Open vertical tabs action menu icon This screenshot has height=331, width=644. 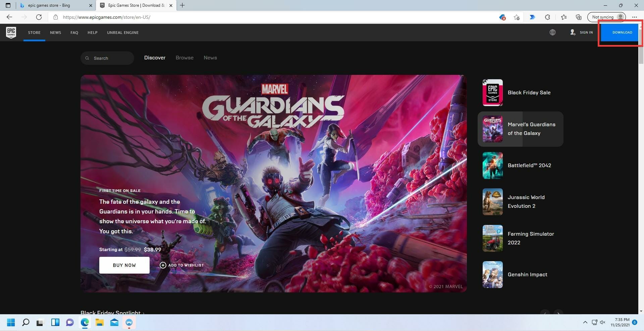8,5
